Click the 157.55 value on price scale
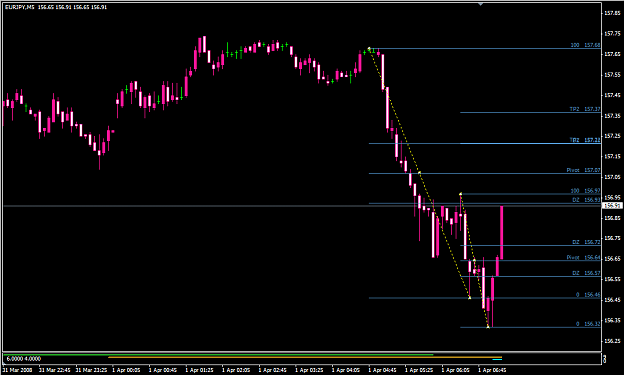 613,75
